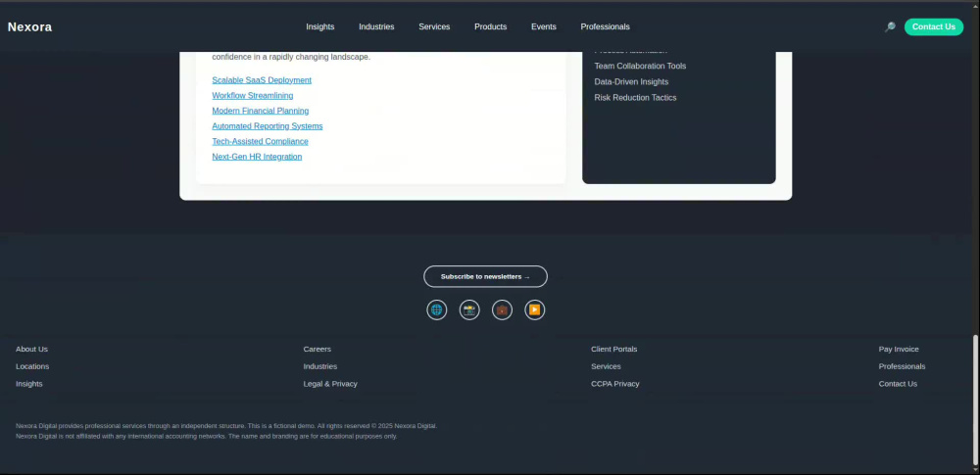Open the Services menu in header

(x=434, y=26)
